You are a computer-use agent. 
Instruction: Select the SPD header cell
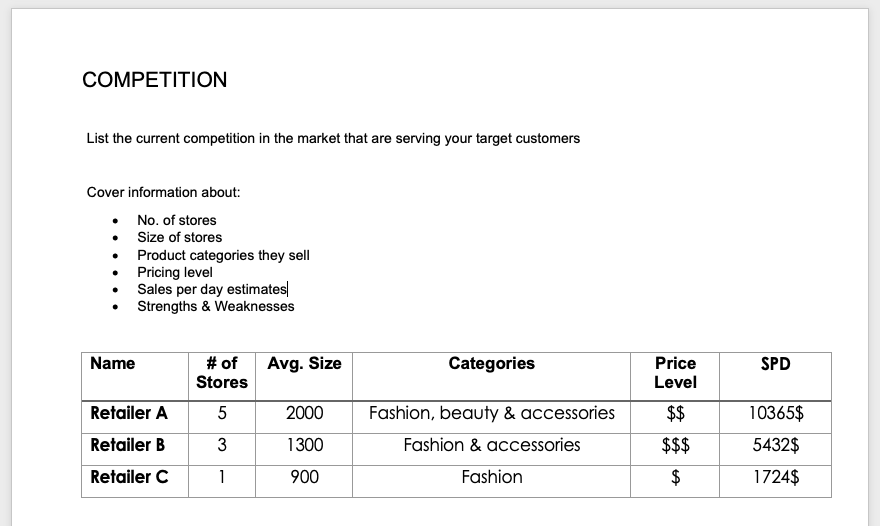(x=776, y=376)
